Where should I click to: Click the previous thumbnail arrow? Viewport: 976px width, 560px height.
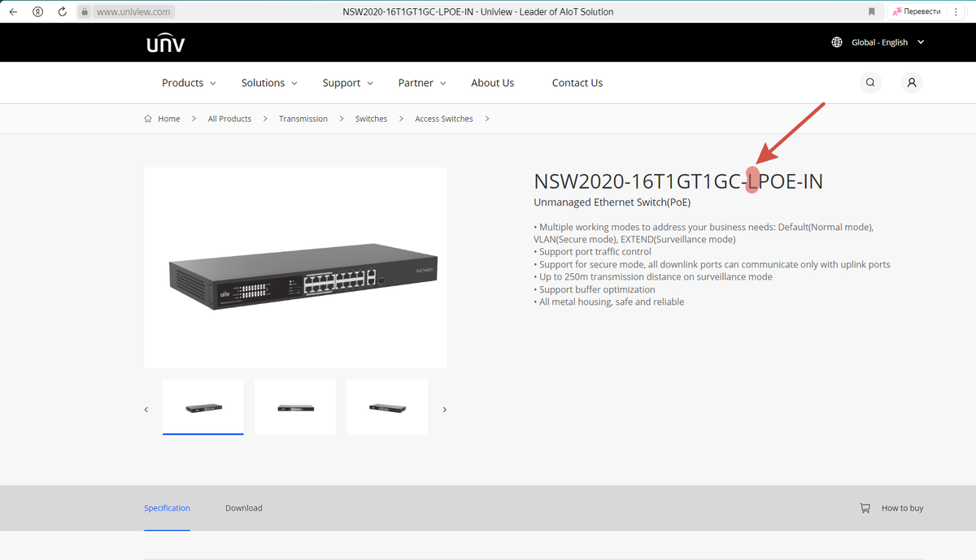click(146, 410)
